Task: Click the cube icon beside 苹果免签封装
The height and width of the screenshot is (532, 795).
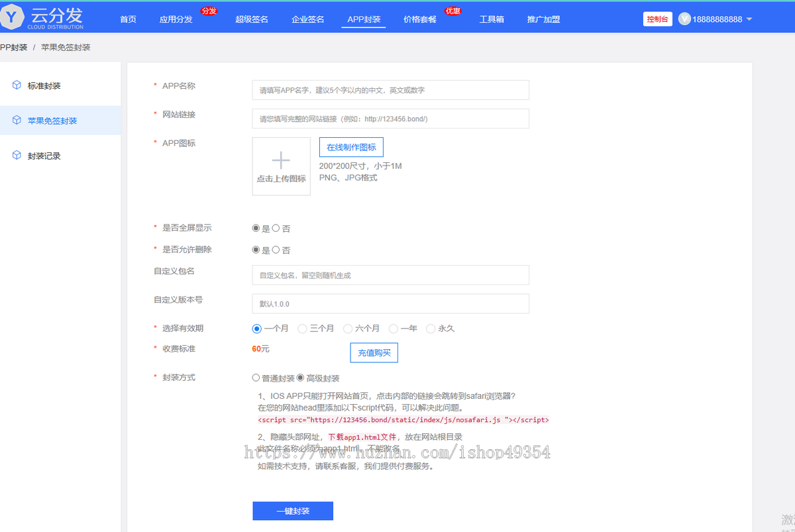Action: (x=17, y=121)
